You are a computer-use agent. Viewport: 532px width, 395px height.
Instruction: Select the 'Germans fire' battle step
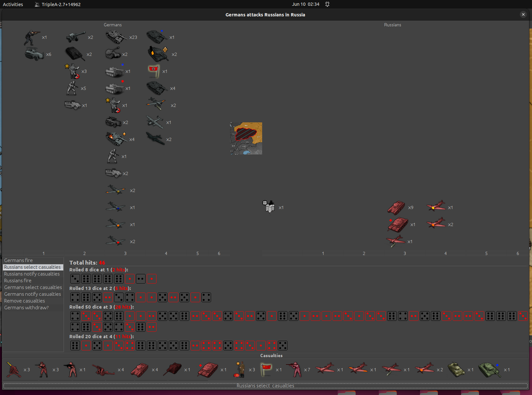18,260
